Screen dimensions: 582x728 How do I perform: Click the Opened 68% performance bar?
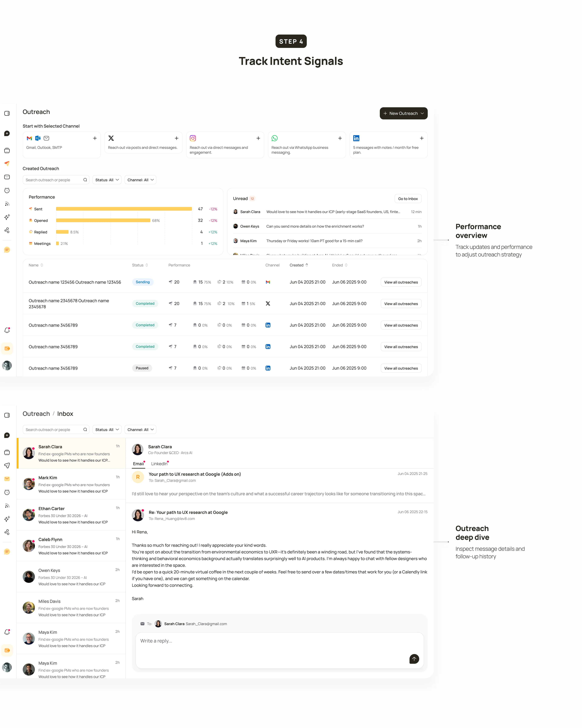pos(103,220)
